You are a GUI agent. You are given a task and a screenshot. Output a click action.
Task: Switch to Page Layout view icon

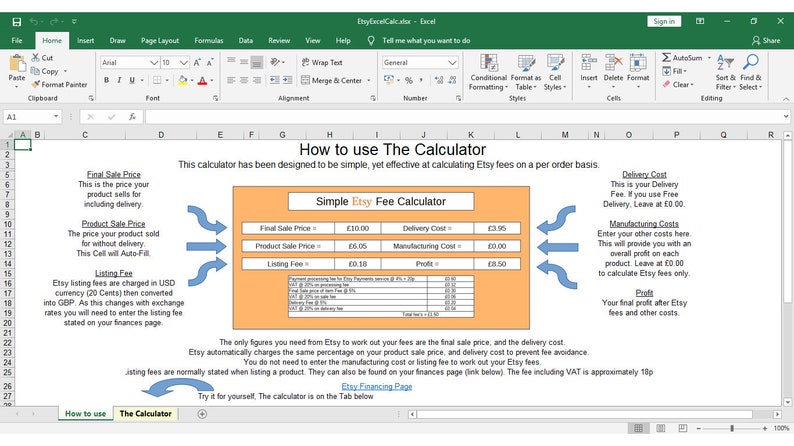tap(661, 428)
